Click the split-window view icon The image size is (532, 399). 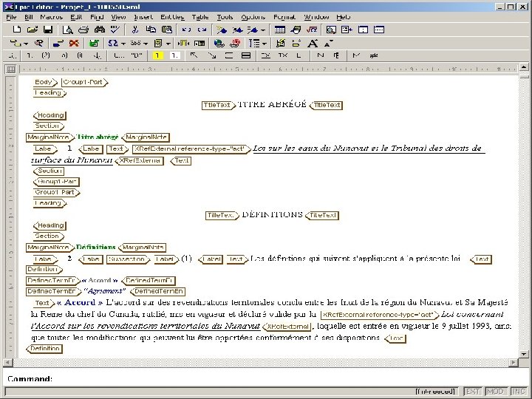click(363, 30)
